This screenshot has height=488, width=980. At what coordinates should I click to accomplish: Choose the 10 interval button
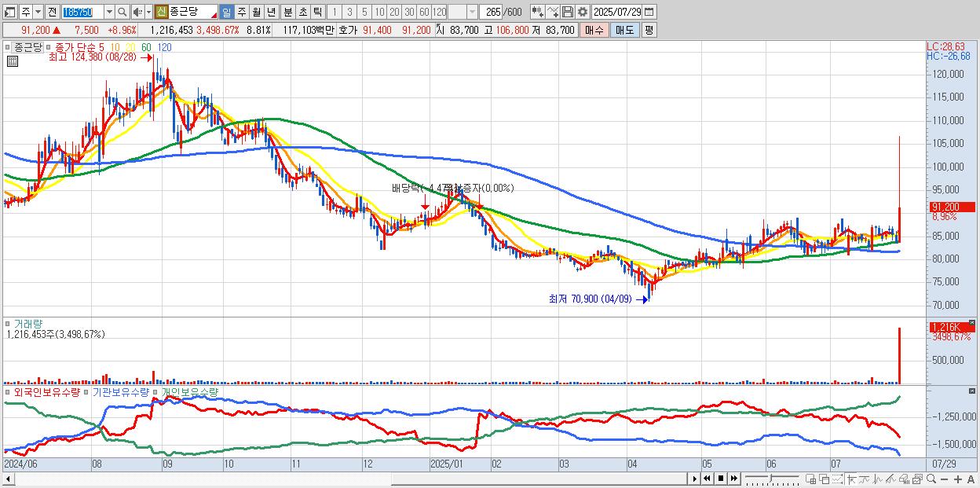click(379, 13)
